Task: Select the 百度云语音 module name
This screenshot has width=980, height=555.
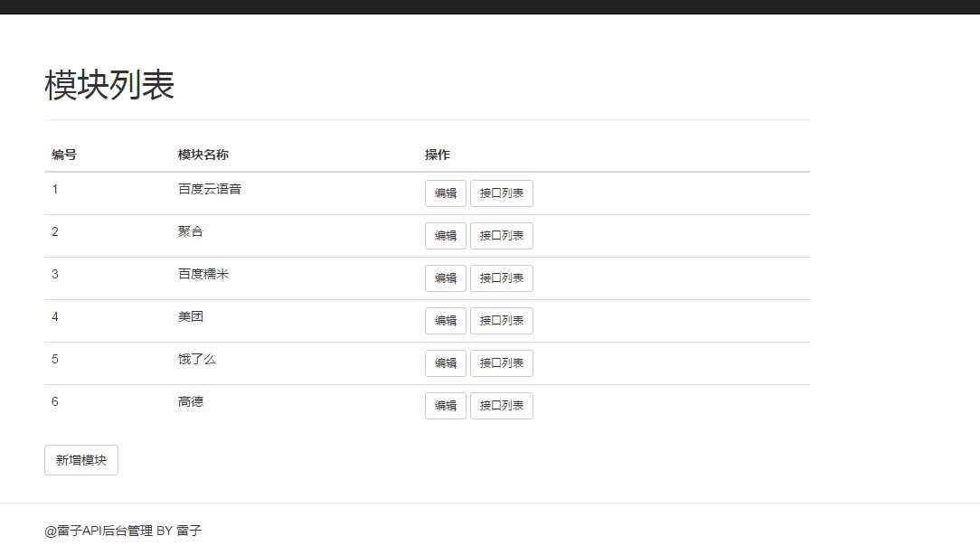Action: click(x=210, y=189)
